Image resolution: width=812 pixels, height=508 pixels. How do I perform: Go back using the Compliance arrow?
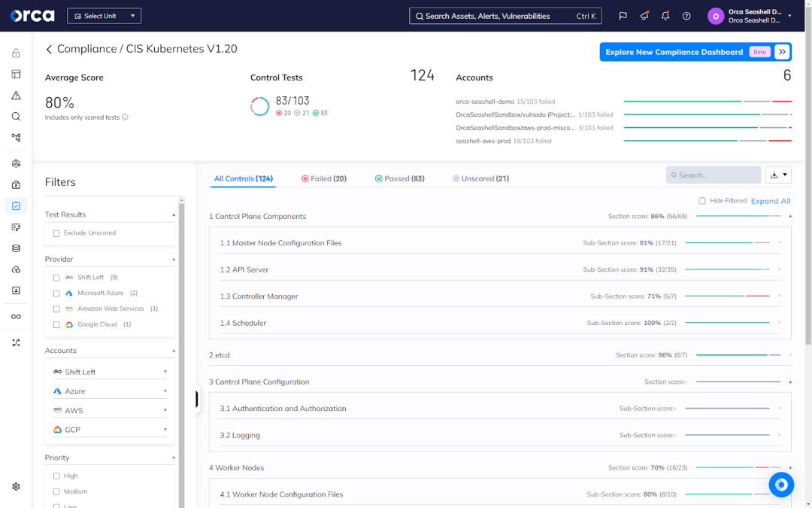pos(49,49)
